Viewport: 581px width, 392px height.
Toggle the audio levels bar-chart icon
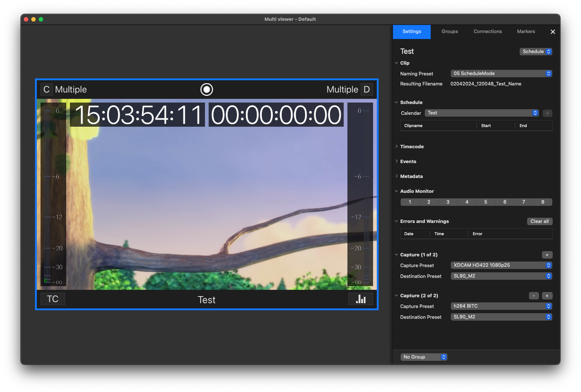click(x=361, y=299)
